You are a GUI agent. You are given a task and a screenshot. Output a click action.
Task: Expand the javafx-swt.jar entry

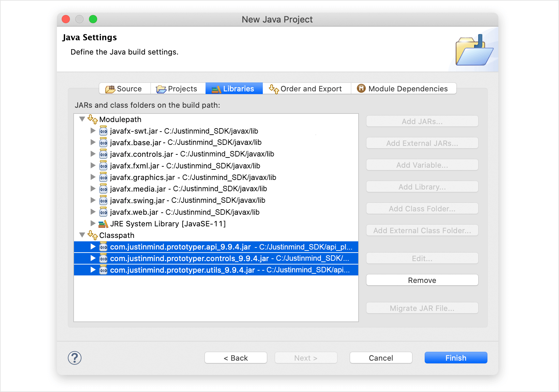[x=93, y=131]
